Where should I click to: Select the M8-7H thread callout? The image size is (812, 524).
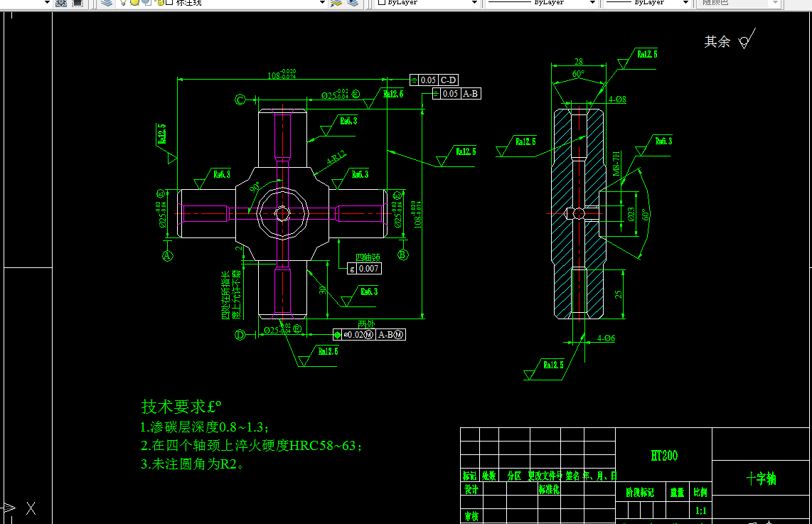click(616, 164)
